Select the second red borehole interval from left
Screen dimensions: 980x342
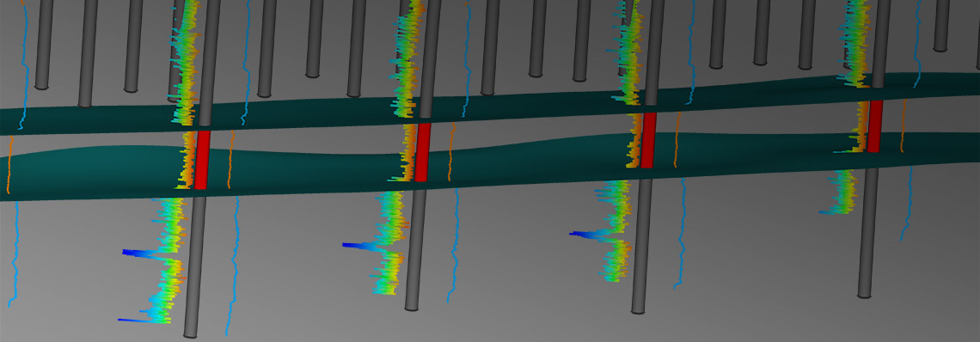click(x=423, y=152)
